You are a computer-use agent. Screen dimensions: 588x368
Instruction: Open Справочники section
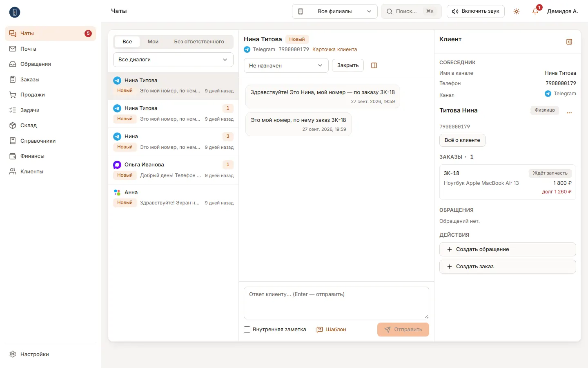[x=50, y=141]
